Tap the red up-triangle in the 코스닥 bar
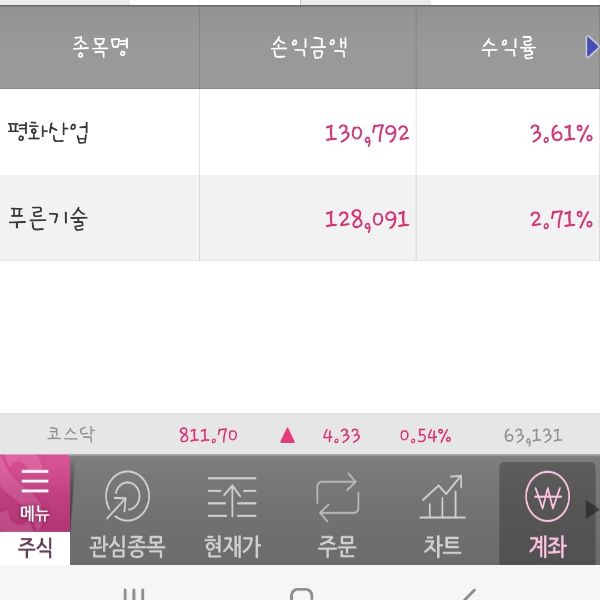Viewport: 600px width, 600px height. [x=288, y=435]
